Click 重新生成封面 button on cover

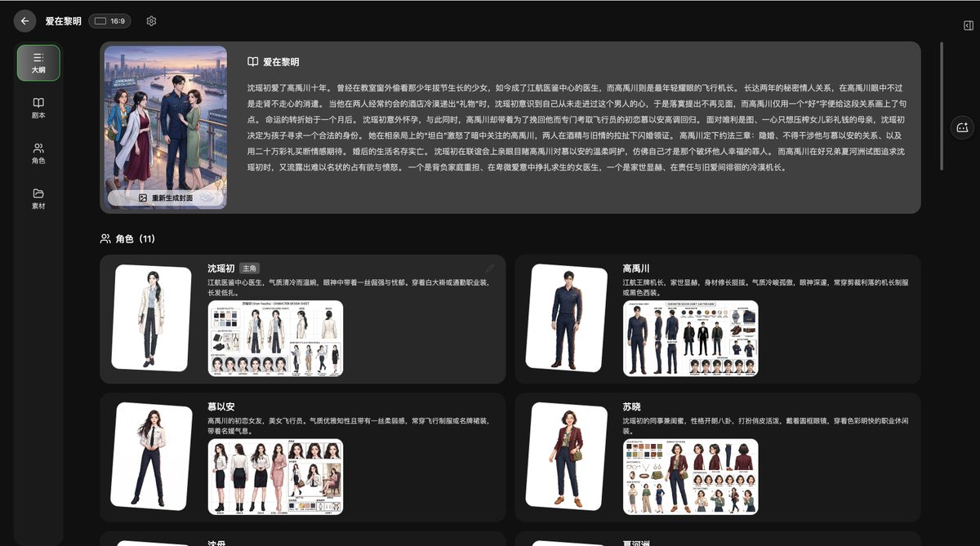point(165,198)
